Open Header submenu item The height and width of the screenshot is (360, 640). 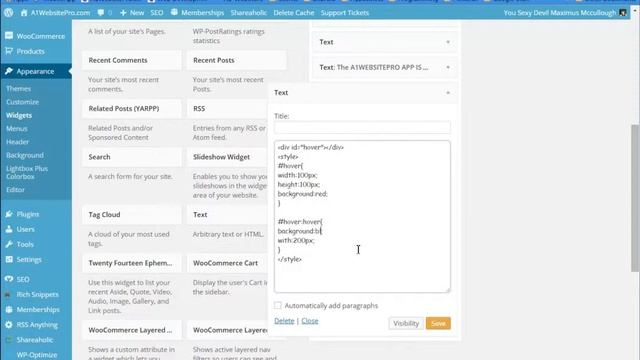click(18, 142)
